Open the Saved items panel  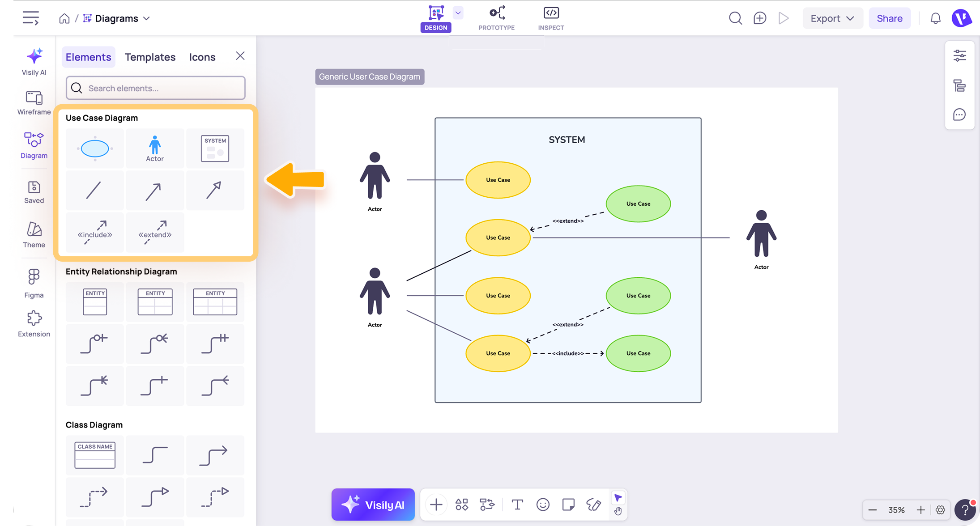coord(34,192)
